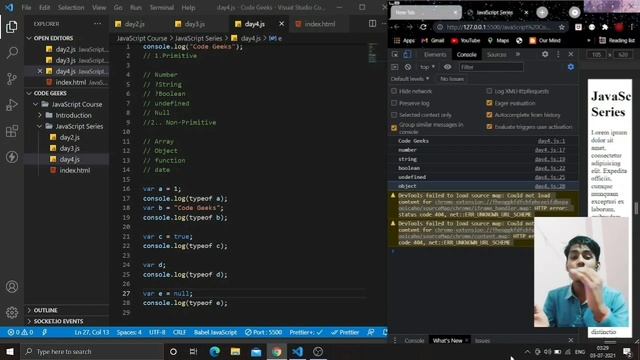Disable Evaluate triggers user activation checkbox

point(489,127)
